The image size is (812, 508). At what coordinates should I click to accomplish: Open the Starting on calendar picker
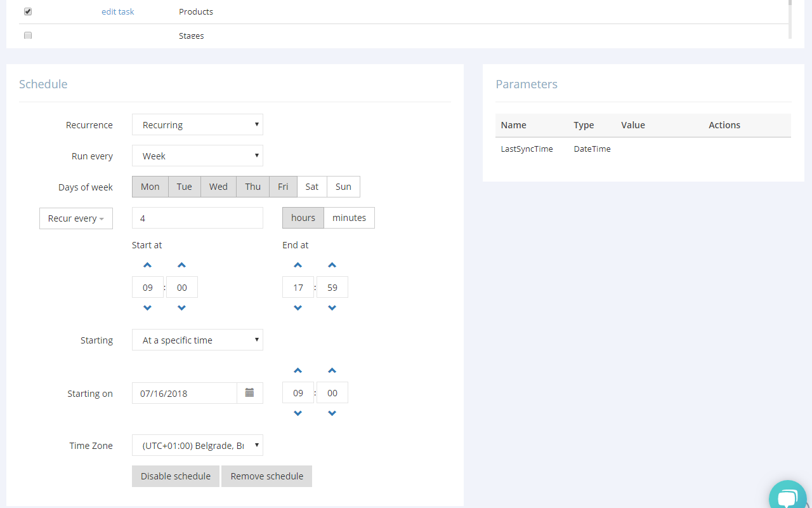pos(250,393)
